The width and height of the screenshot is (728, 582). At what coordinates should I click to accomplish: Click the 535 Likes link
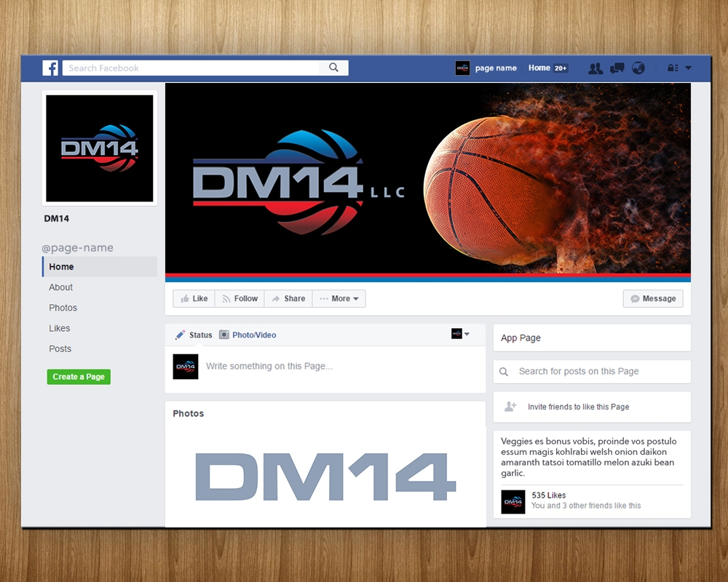pos(548,495)
